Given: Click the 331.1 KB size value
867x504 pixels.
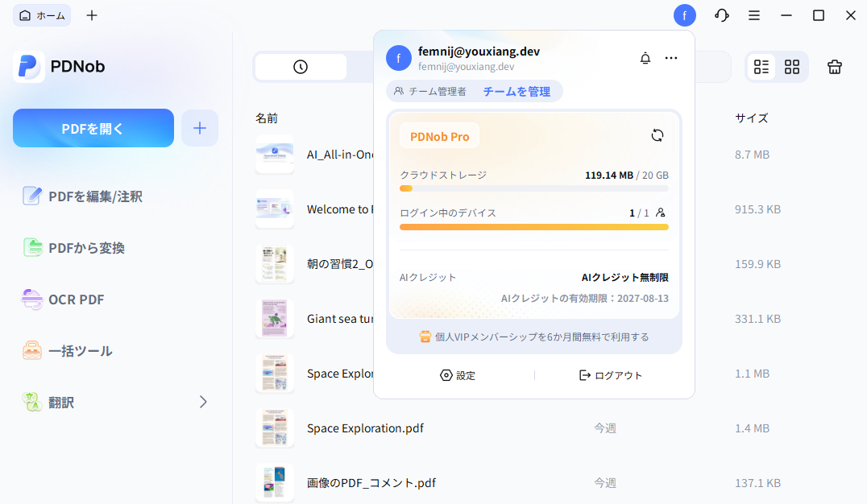Looking at the screenshot, I should pyautogui.click(x=757, y=319).
